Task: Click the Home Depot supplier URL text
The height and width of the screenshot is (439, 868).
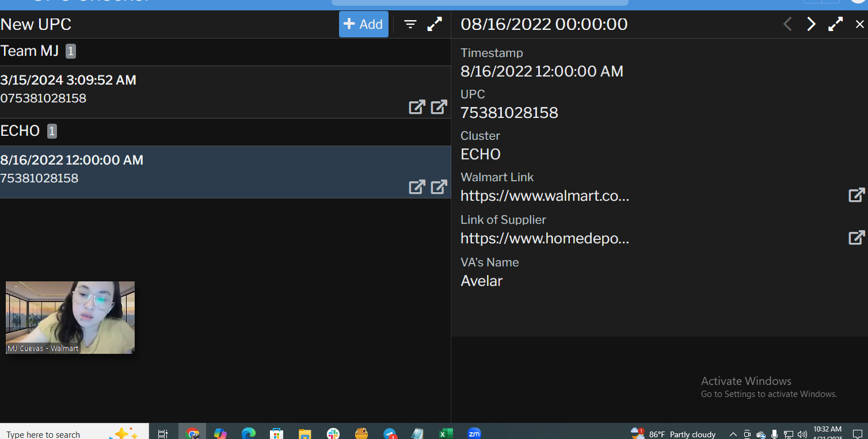Action: (545, 238)
